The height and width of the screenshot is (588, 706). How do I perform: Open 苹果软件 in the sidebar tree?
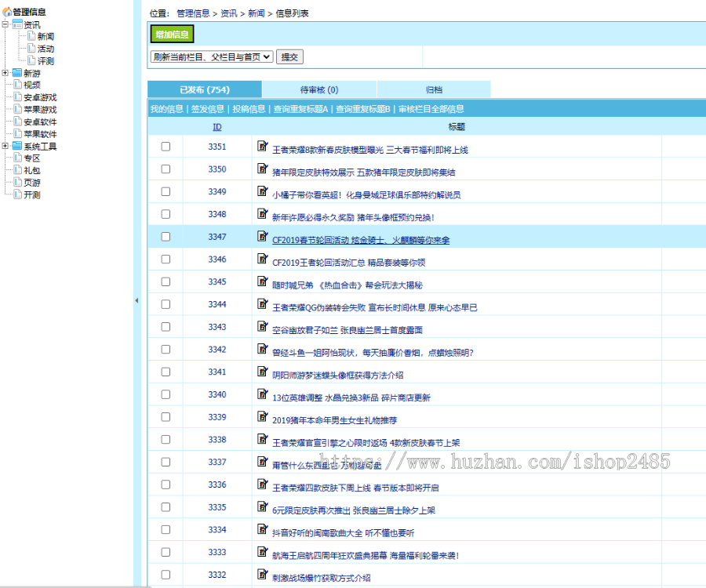coord(40,134)
